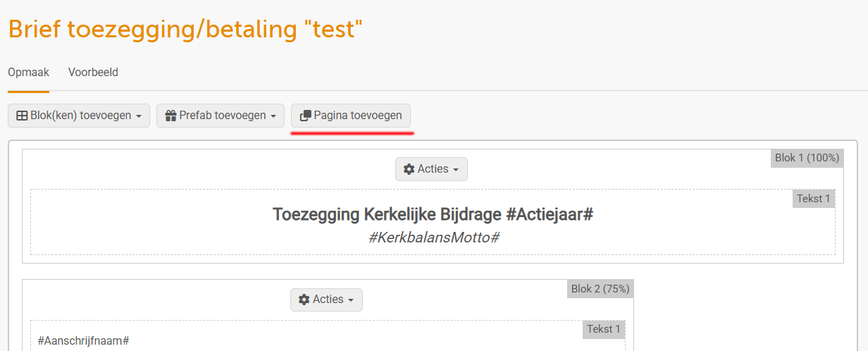Image resolution: width=868 pixels, height=351 pixels.
Task: Select the Tekst 1 tag in Blok 2
Action: click(x=604, y=329)
